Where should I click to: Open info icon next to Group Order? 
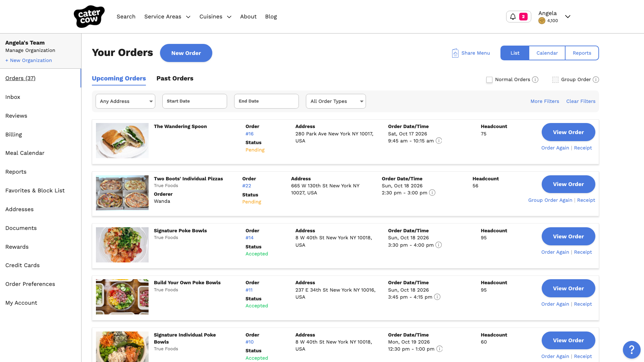click(596, 79)
